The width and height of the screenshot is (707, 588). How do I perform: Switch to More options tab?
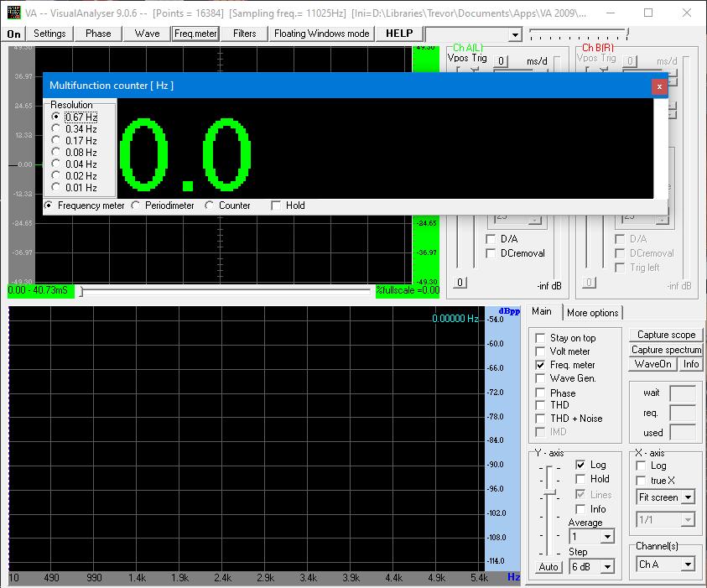click(592, 313)
